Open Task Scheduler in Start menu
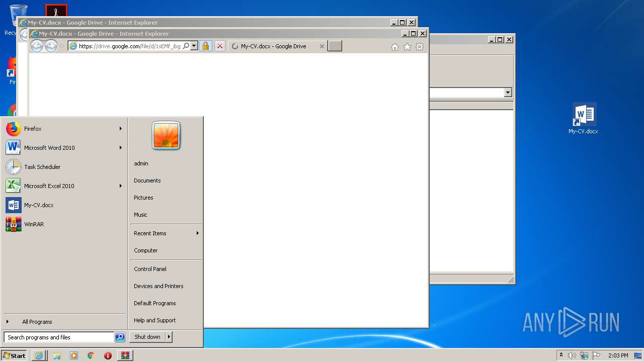The width and height of the screenshot is (644, 362). 64,167
